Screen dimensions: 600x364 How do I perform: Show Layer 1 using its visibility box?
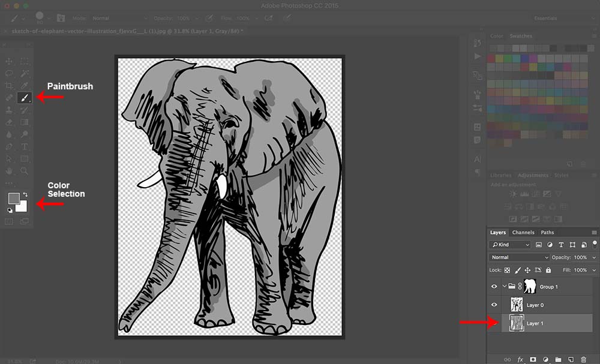tap(494, 323)
